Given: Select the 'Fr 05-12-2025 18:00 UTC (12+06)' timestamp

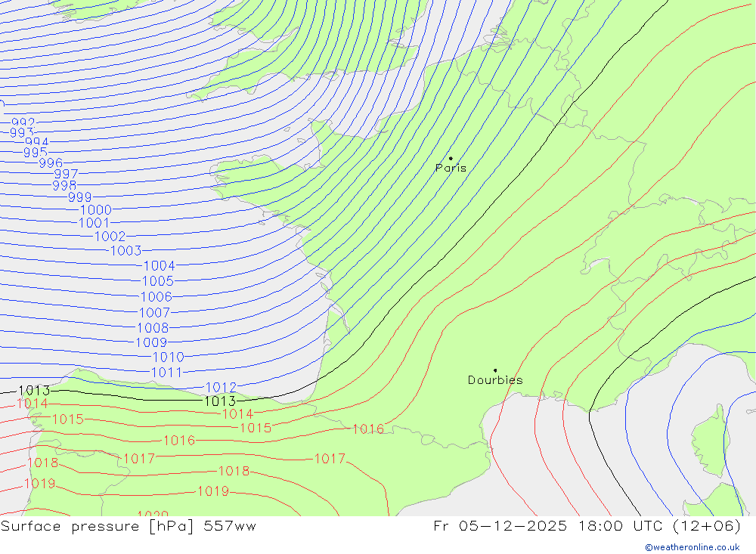Looking at the screenshot, I should tap(587, 526).
